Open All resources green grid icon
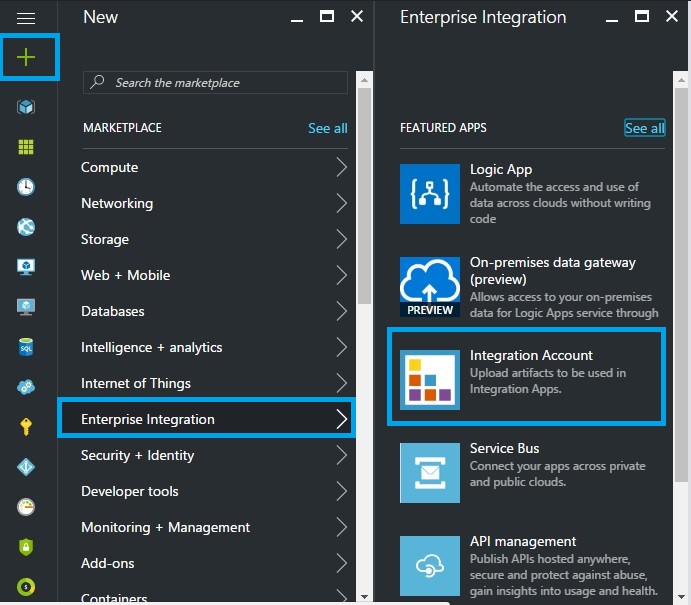 click(26, 147)
